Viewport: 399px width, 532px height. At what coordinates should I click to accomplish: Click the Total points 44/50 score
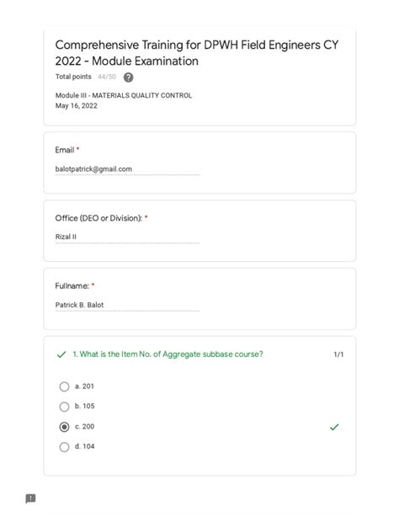pyautogui.click(x=107, y=77)
